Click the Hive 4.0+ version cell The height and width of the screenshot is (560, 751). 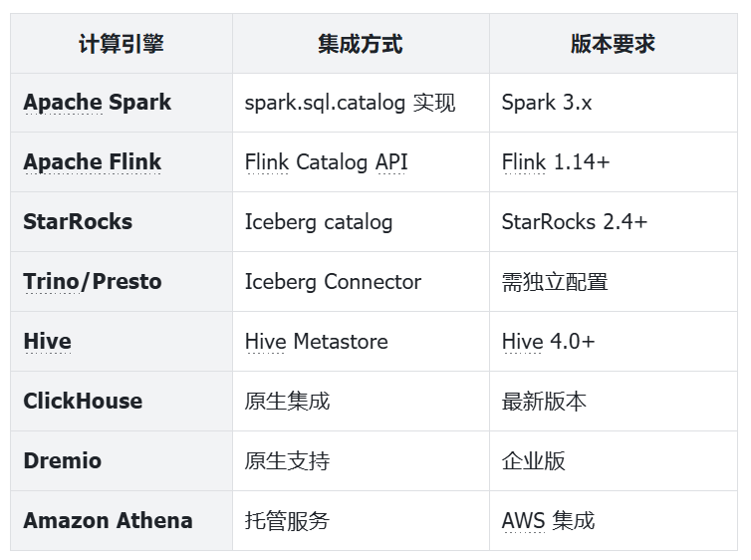pyautogui.click(x=549, y=342)
